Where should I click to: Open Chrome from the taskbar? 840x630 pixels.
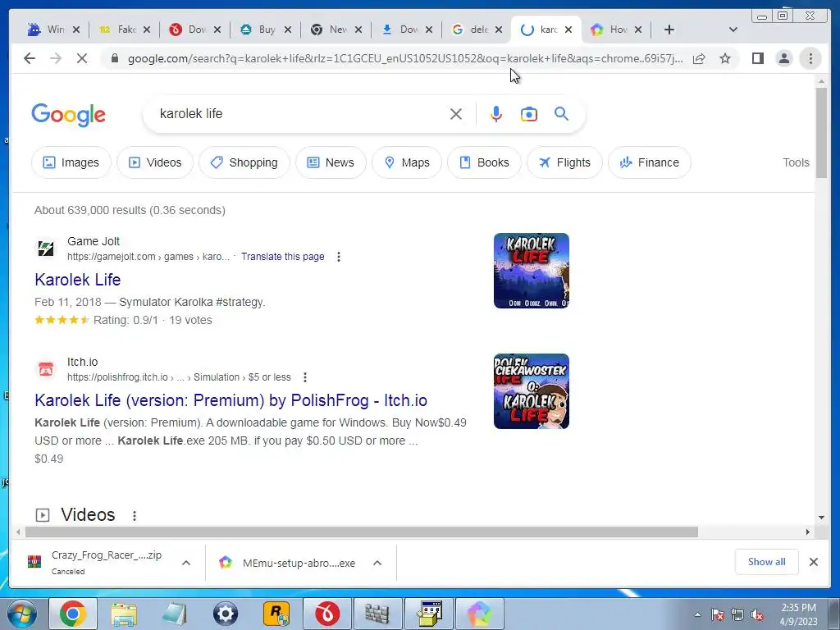pos(73,614)
